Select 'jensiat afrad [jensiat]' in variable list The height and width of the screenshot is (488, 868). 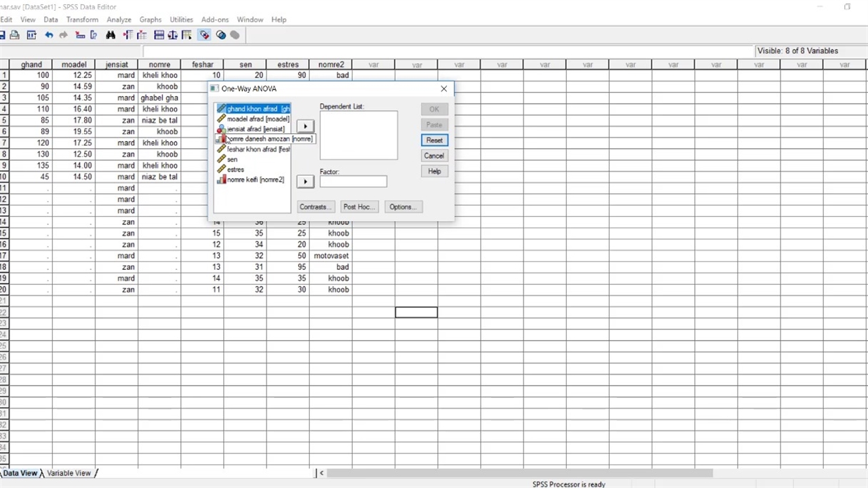[x=255, y=129]
